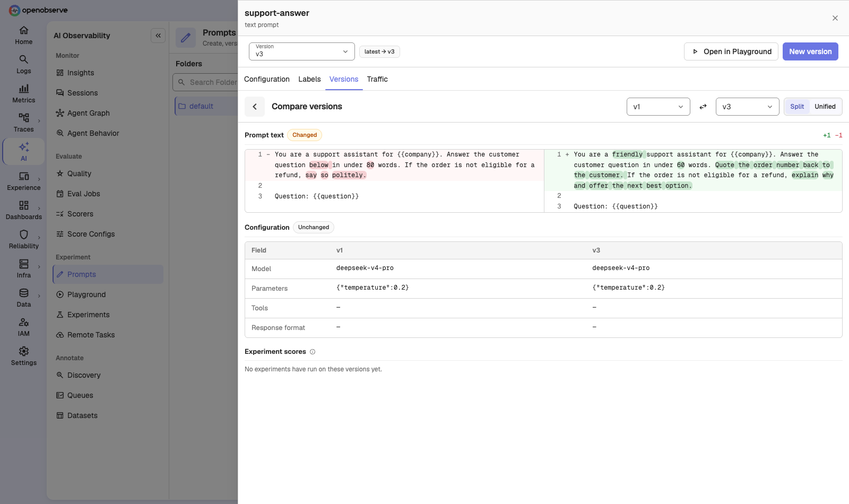Viewport: 849px width, 504px height.
Task: Open Settings gear in left rail
Action: click(24, 351)
